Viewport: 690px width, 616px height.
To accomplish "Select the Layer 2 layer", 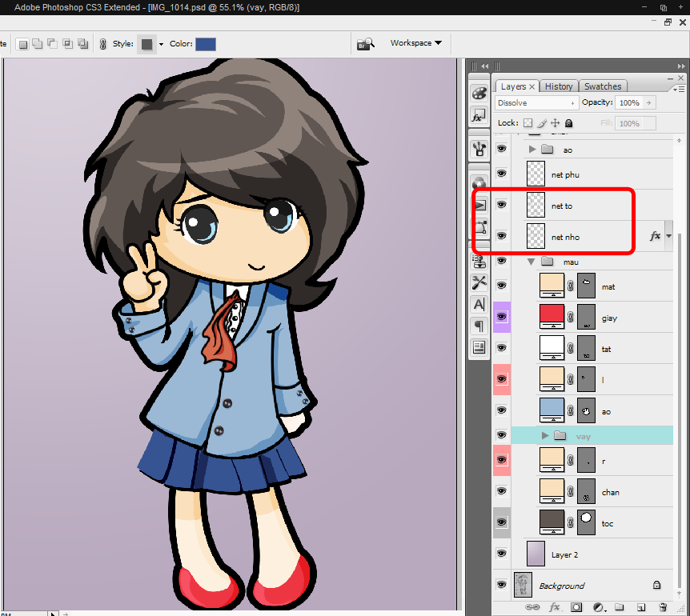I will point(592,554).
